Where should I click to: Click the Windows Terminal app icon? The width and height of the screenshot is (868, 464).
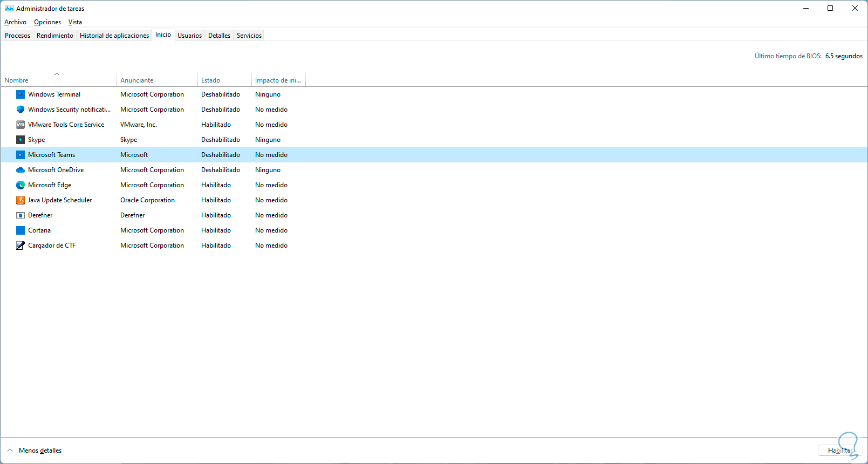[20, 94]
